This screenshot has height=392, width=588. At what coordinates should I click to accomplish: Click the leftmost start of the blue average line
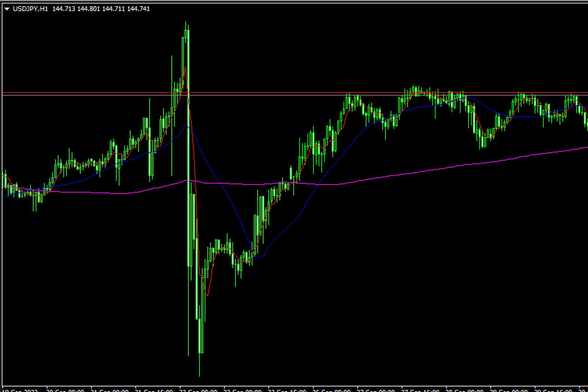click(3, 197)
